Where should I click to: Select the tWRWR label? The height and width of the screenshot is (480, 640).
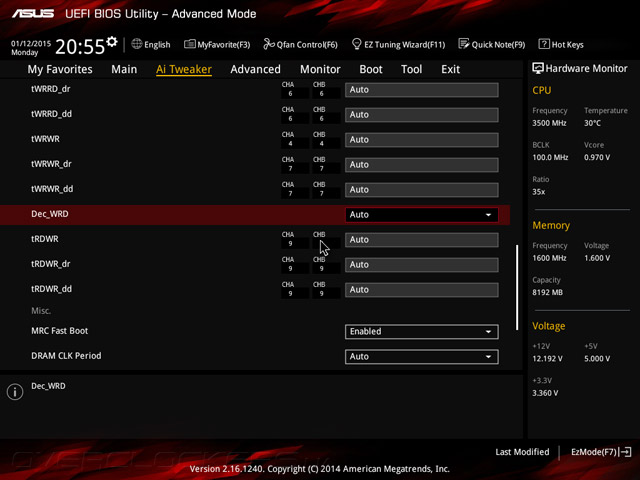coord(45,139)
